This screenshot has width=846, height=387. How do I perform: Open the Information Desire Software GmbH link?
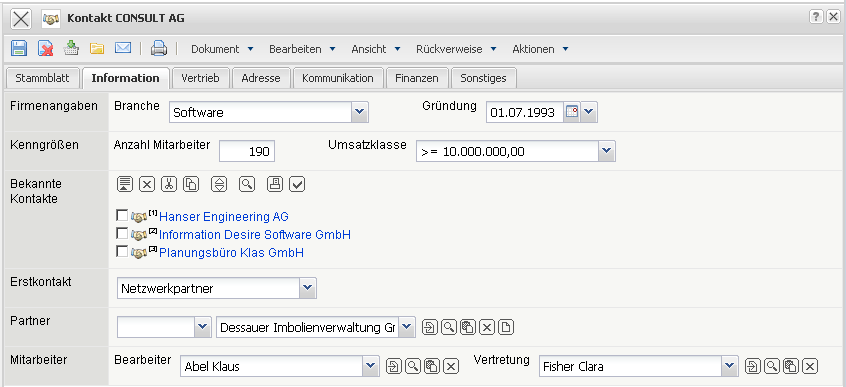255,235
